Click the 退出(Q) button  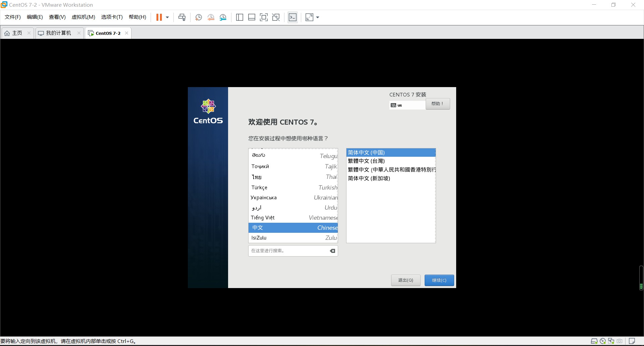tap(406, 280)
